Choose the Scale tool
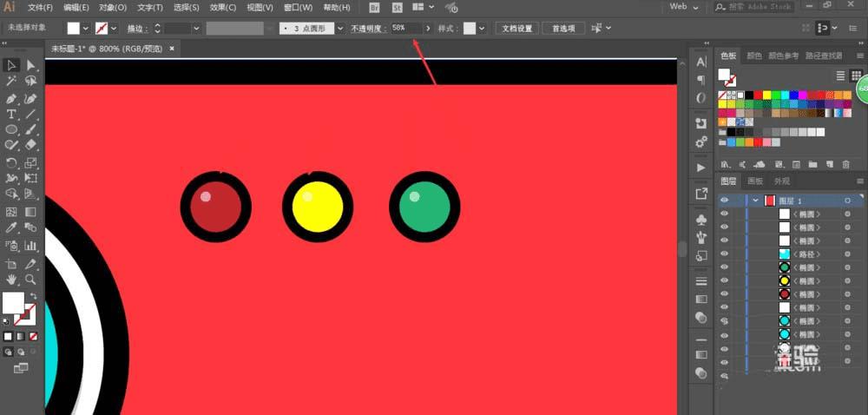The height and width of the screenshot is (415, 868). (30, 162)
